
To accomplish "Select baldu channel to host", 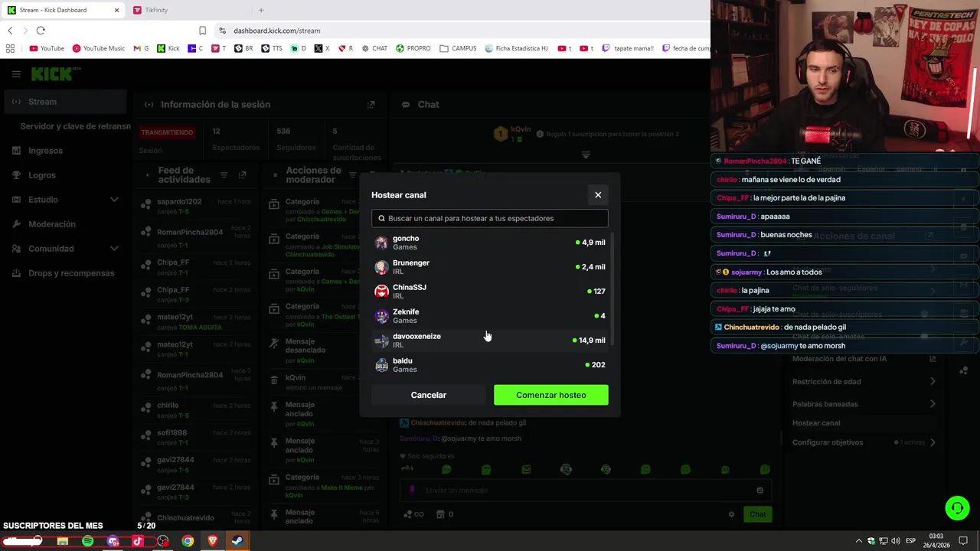I will click(x=490, y=365).
